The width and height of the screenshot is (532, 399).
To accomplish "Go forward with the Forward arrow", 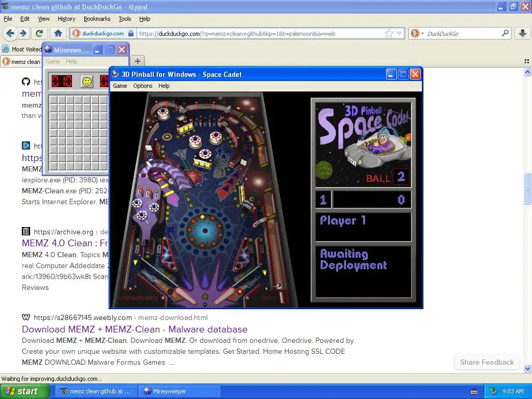I will (x=23, y=33).
